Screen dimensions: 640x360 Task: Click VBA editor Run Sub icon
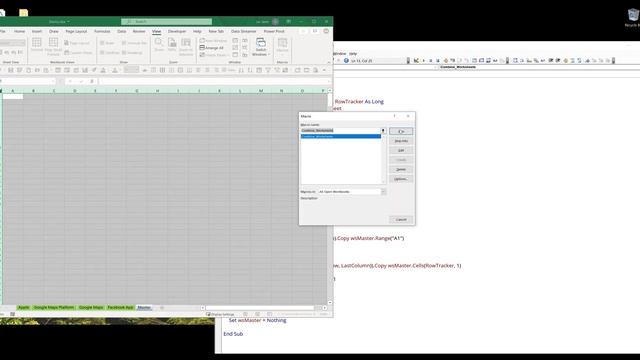pyautogui.click(x=423, y=60)
